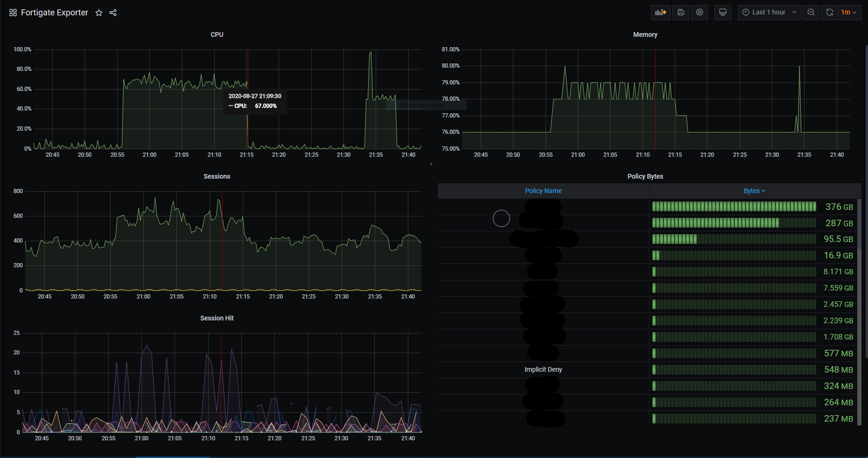The image size is (868, 458).
Task: Cycle view mode with the monitor icon
Action: [723, 13]
